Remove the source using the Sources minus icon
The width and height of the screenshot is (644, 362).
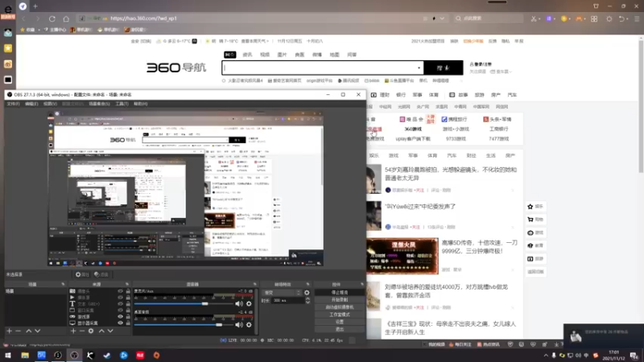82,331
